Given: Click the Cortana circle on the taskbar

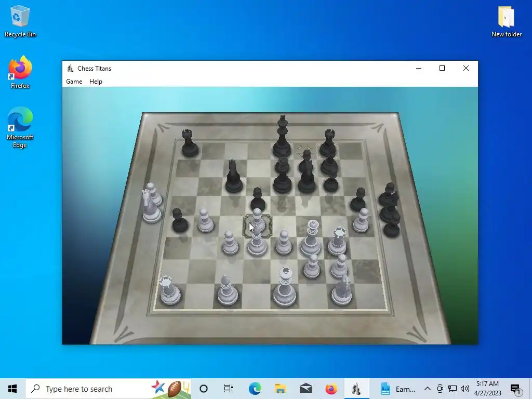Looking at the screenshot, I should [204, 389].
